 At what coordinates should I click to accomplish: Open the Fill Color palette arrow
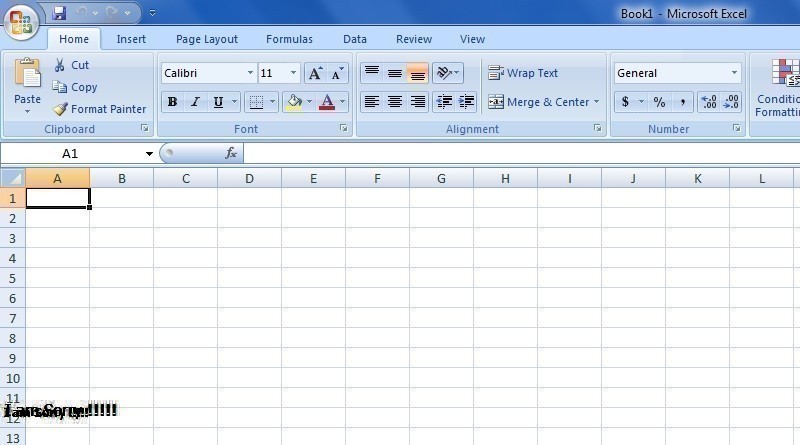[310, 102]
